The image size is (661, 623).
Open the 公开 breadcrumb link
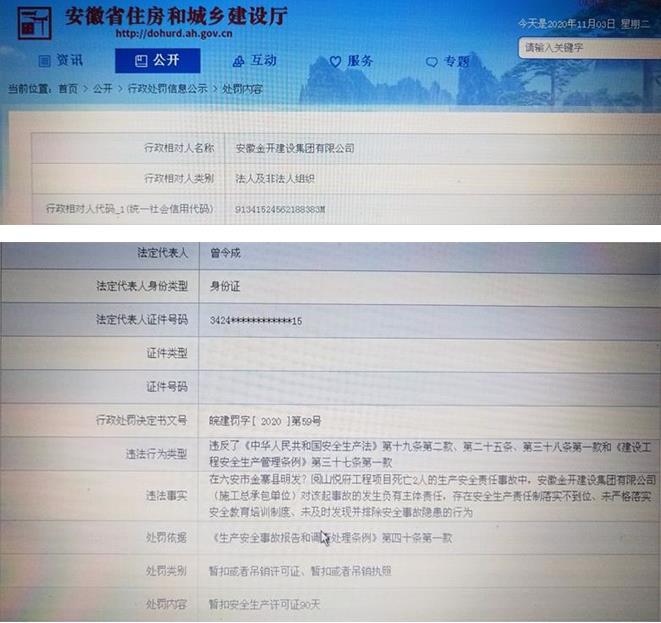click(x=102, y=89)
